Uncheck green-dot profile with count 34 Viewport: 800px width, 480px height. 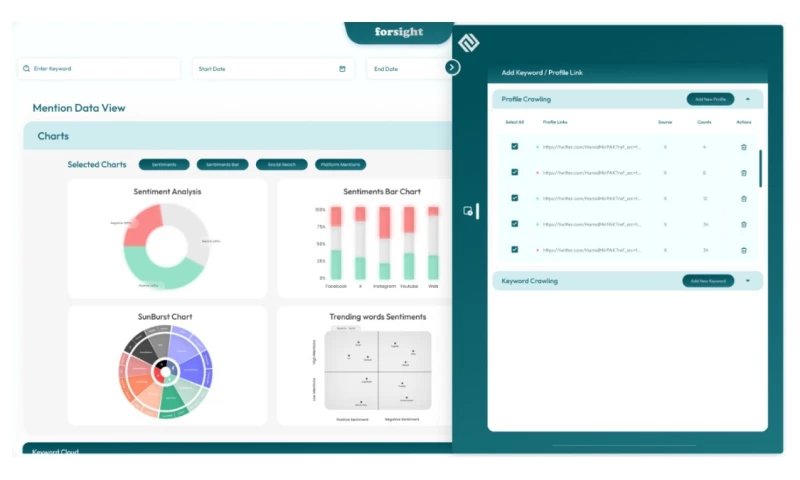(514, 223)
